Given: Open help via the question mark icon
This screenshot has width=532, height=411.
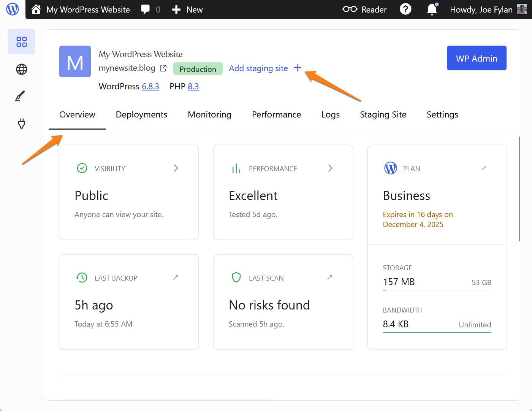Looking at the screenshot, I should coord(405,9).
